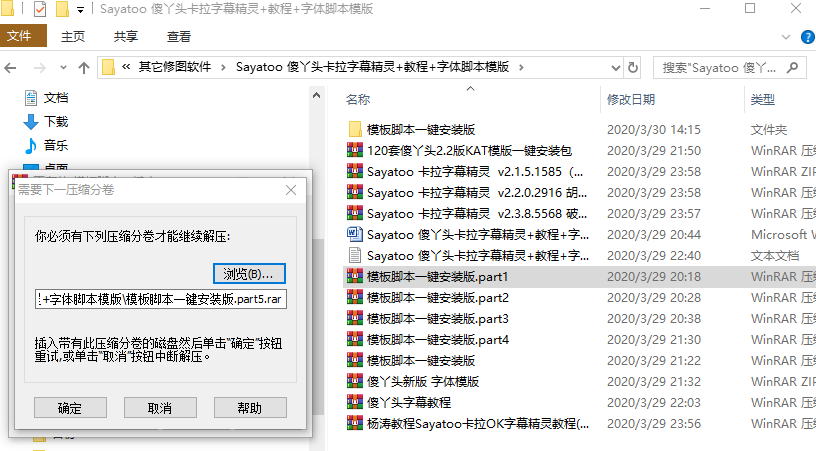Viewport: 816px width, 451px height.
Task: Refresh the current folder view
Action: point(633,67)
